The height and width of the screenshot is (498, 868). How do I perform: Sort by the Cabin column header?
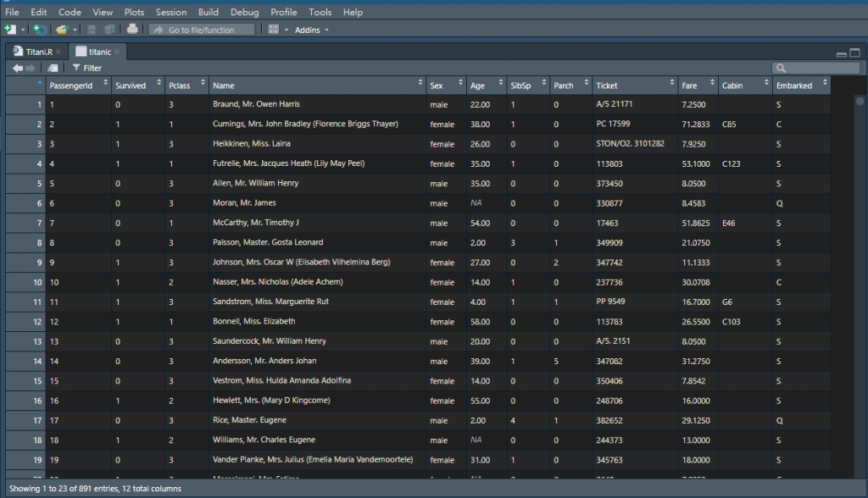[745, 86]
